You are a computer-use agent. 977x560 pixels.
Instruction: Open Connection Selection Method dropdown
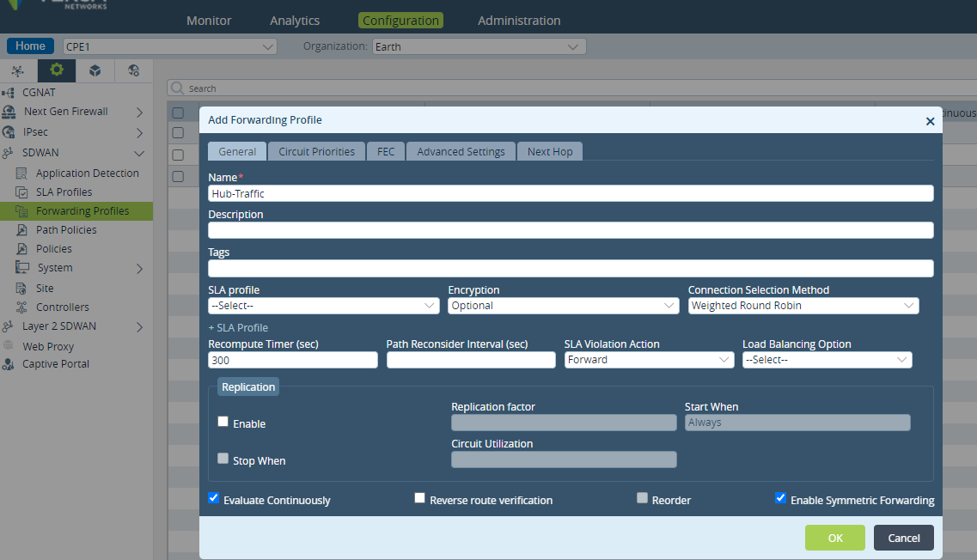(x=803, y=306)
